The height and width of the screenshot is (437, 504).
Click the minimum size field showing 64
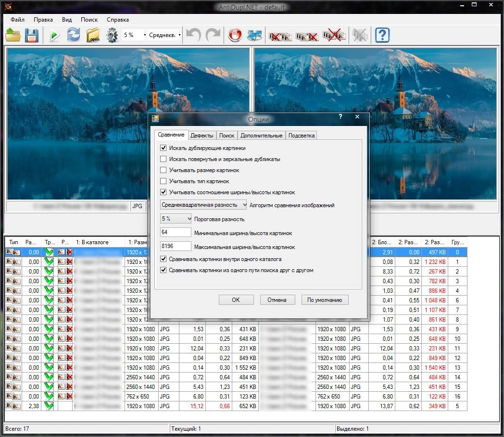(176, 232)
